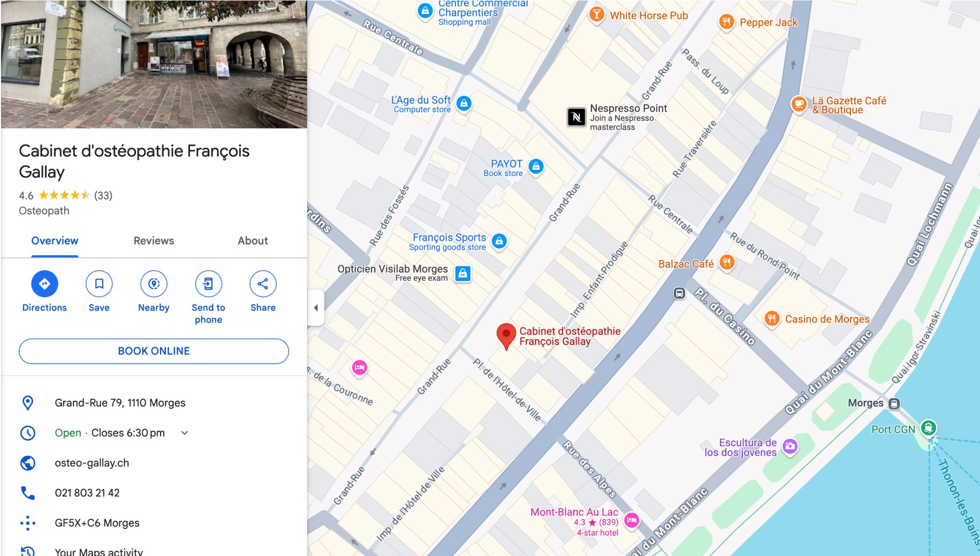Click bus stop icon near Pl. du Casino
Screen dimensions: 980x556
coord(679,293)
